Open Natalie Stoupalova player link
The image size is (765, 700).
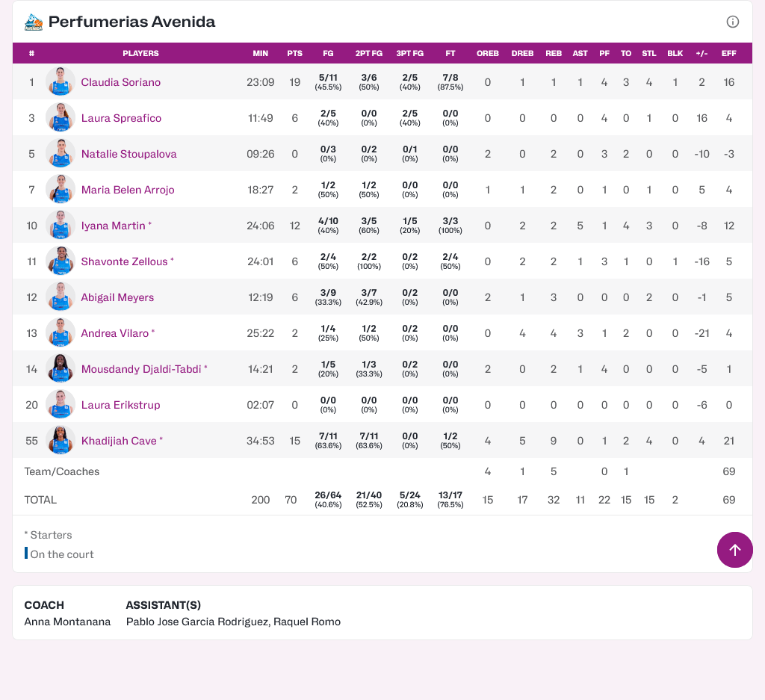pos(128,154)
